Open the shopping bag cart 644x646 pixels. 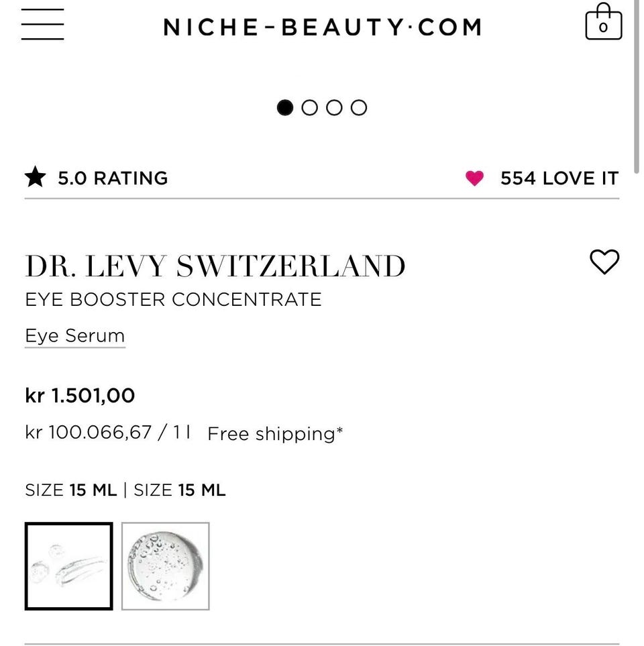[x=603, y=23]
